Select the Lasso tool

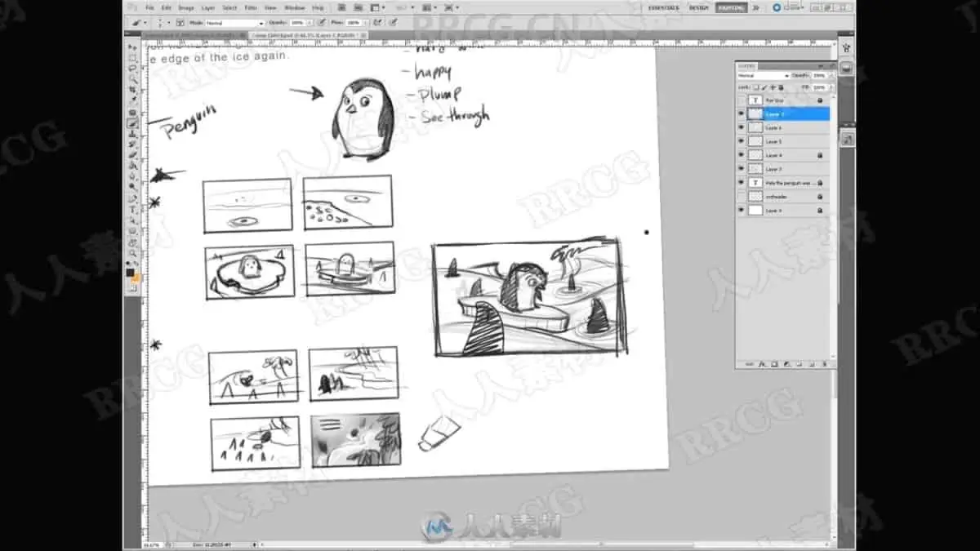coord(131,68)
